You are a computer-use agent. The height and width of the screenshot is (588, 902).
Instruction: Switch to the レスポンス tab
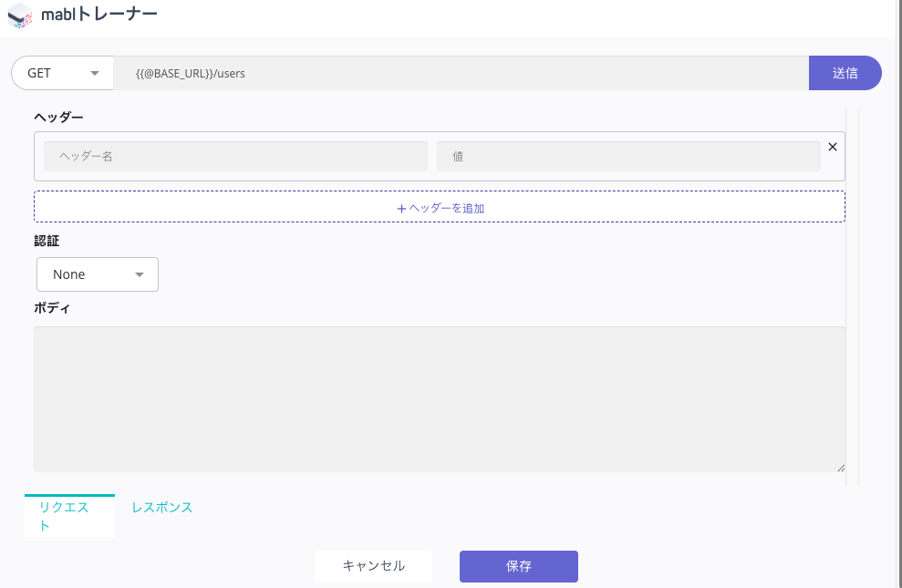coord(161,507)
